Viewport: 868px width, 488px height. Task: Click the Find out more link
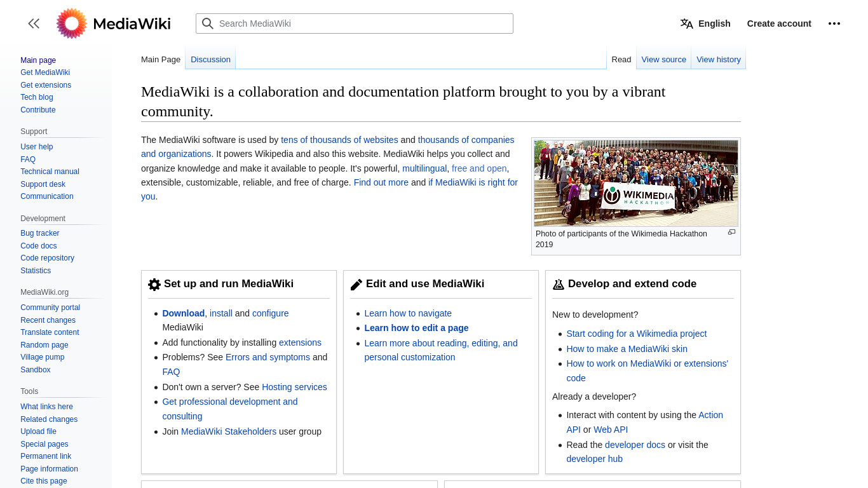pyautogui.click(x=381, y=182)
